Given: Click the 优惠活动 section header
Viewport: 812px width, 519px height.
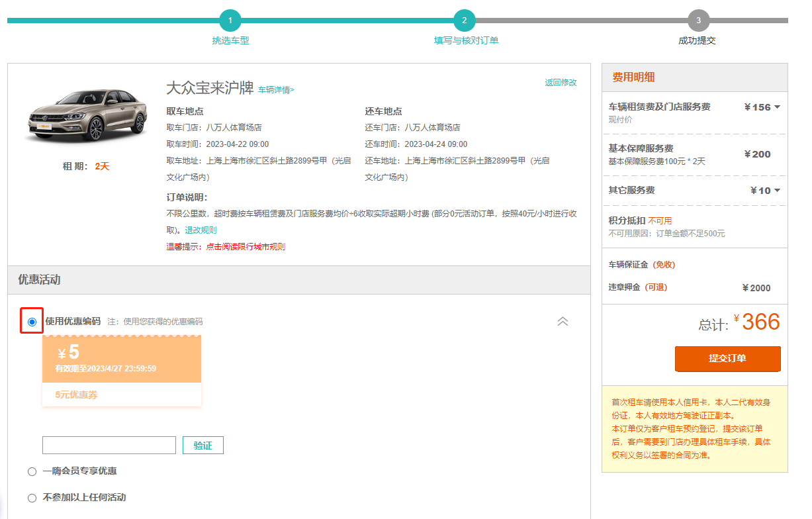Looking at the screenshot, I should tap(299, 280).
